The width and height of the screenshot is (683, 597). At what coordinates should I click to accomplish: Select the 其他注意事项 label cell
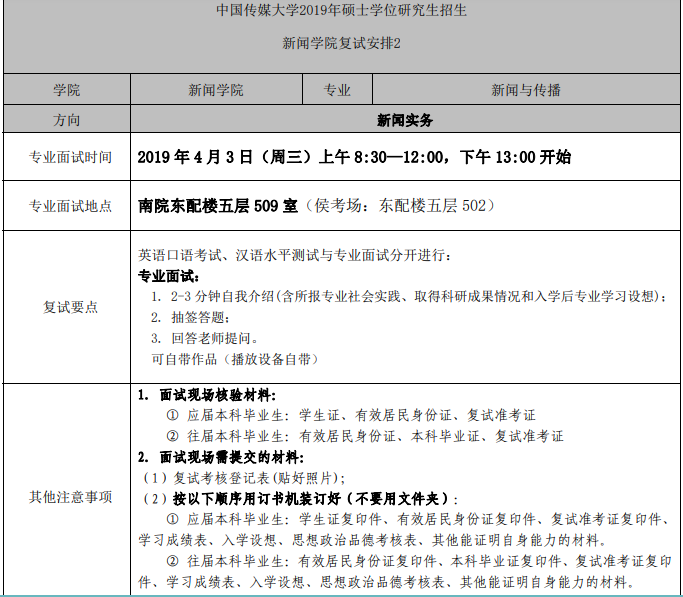tap(67, 496)
